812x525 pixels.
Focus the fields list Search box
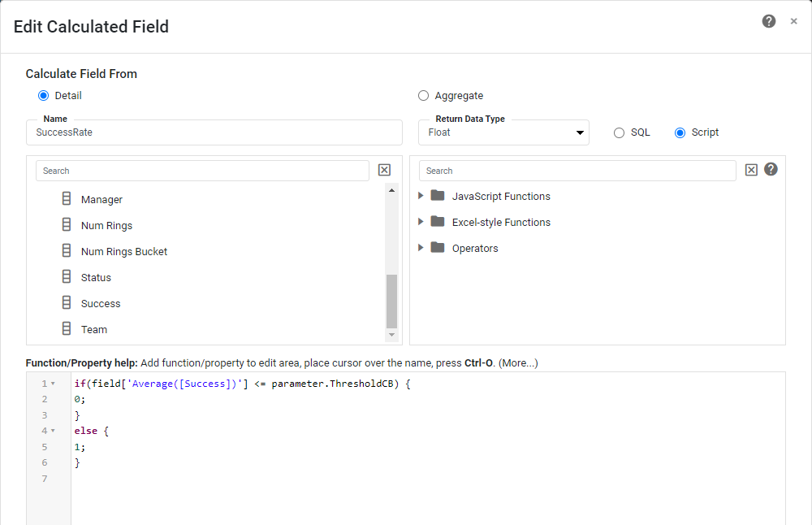[x=202, y=171]
